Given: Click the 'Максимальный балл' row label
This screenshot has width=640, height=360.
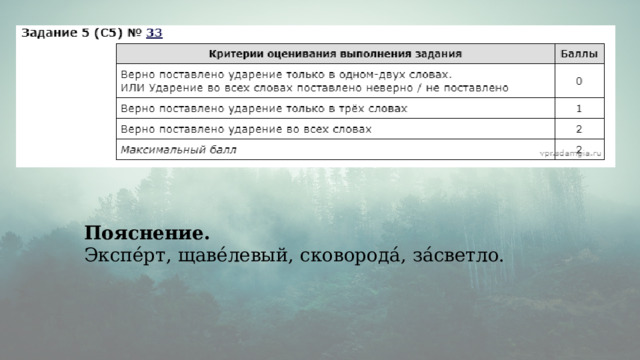Looking at the screenshot, I should [178, 150].
